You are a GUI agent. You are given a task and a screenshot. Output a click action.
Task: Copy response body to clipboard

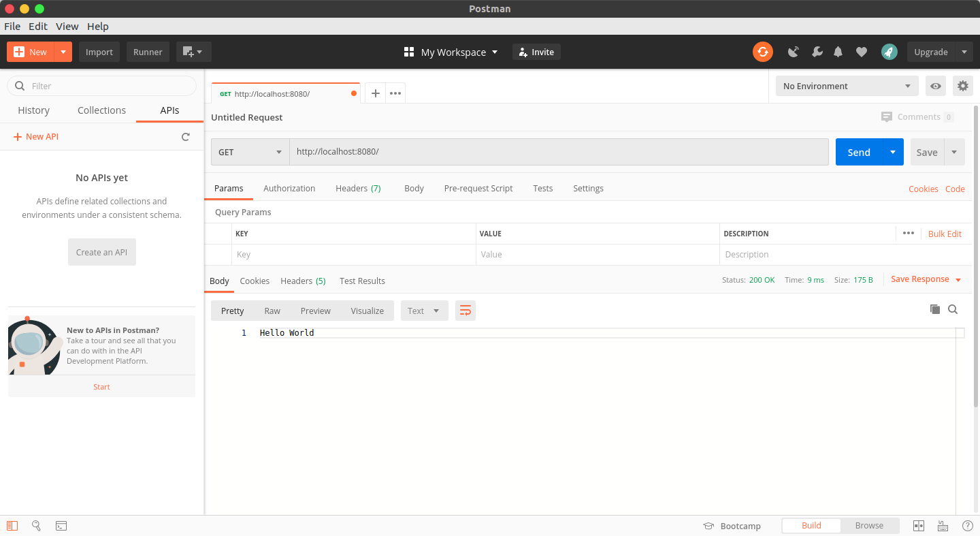tap(935, 309)
